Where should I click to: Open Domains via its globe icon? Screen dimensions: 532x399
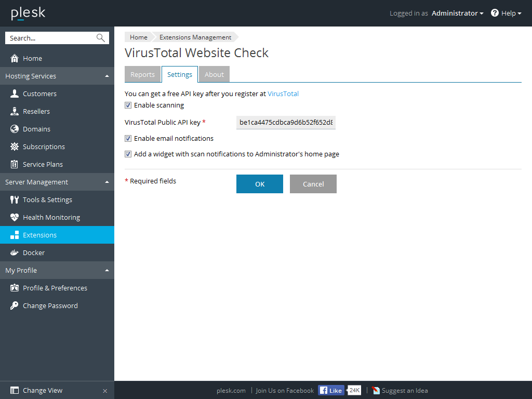click(x=14, y=129)
